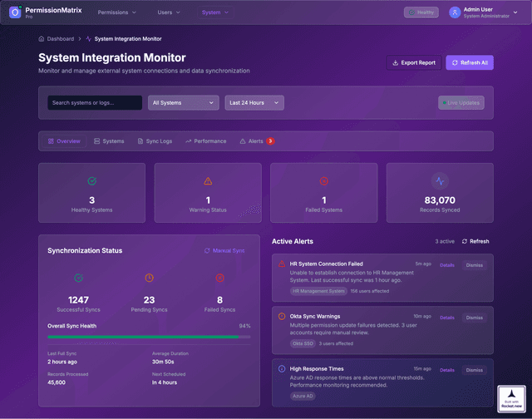
Task: Expand the Permissions navigation menu
Action: coord(116,12)
